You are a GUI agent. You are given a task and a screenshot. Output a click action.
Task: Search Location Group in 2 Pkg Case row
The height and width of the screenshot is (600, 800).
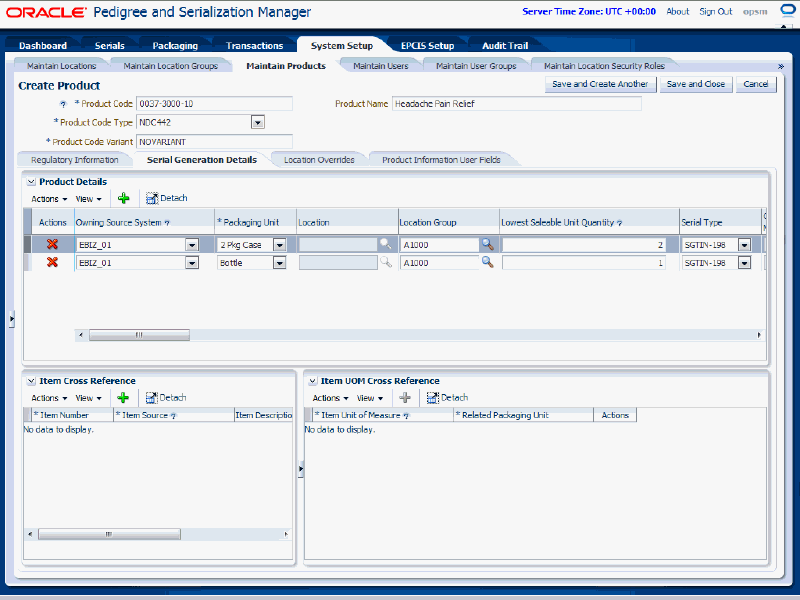click(488, 244)
